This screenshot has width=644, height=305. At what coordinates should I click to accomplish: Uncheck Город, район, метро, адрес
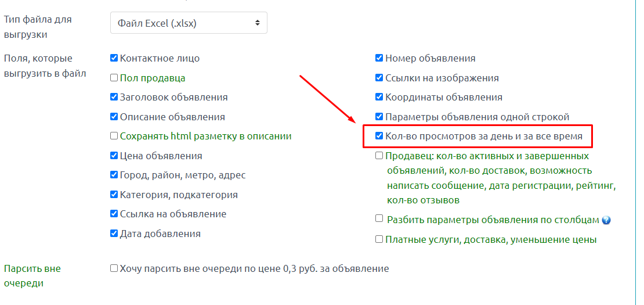[x=114, y=175]
